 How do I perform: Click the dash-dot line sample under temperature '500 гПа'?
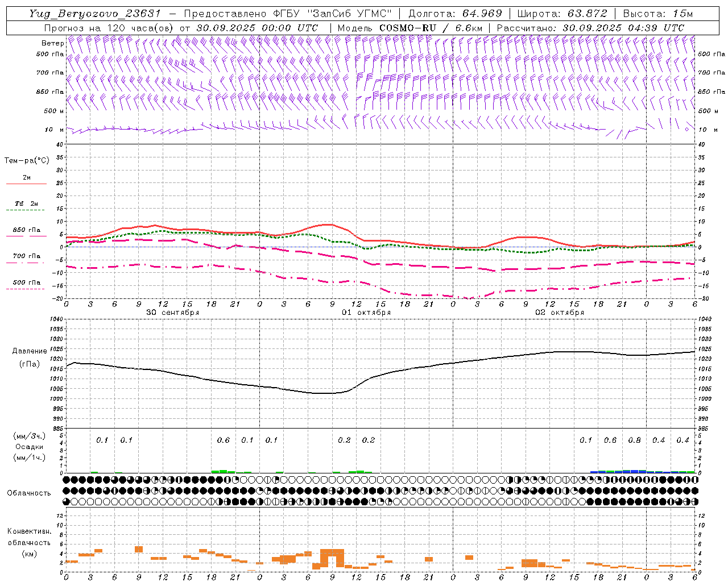coord(25,289)
